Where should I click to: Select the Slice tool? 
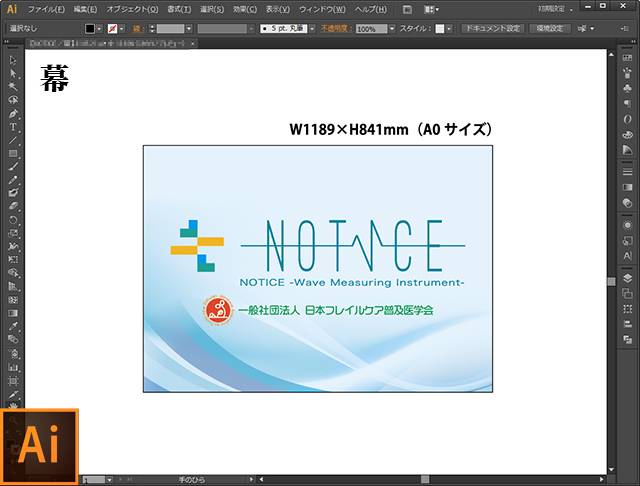(13, 395)
